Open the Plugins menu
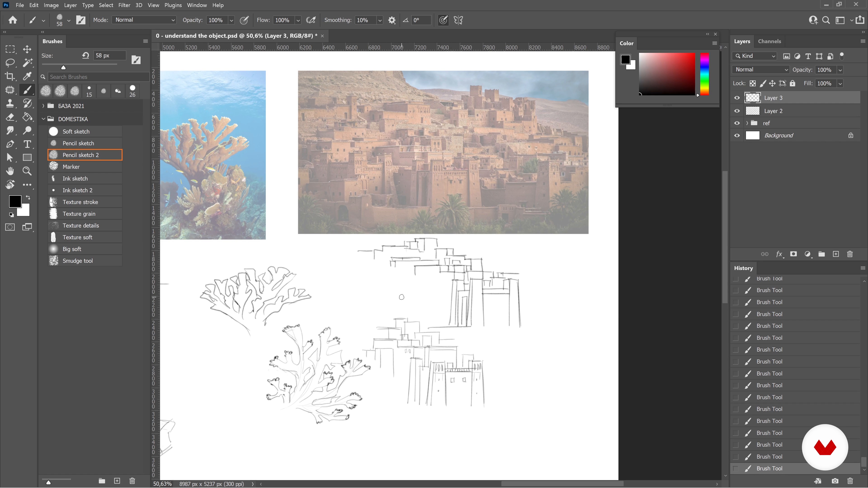 tap(173, 5)
